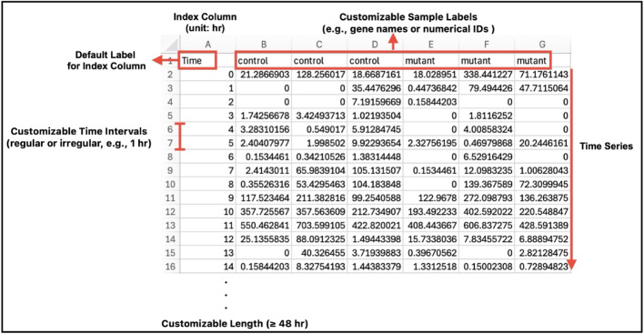Viewport: 644px width, 334px height.
Task: Select cell with value 550.462841
Action: click(263, 225)
